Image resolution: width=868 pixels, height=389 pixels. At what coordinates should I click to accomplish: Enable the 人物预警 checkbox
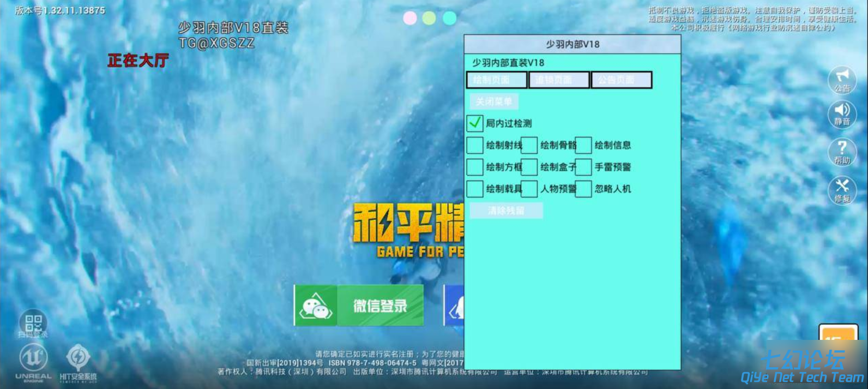(x=529, y=189)
